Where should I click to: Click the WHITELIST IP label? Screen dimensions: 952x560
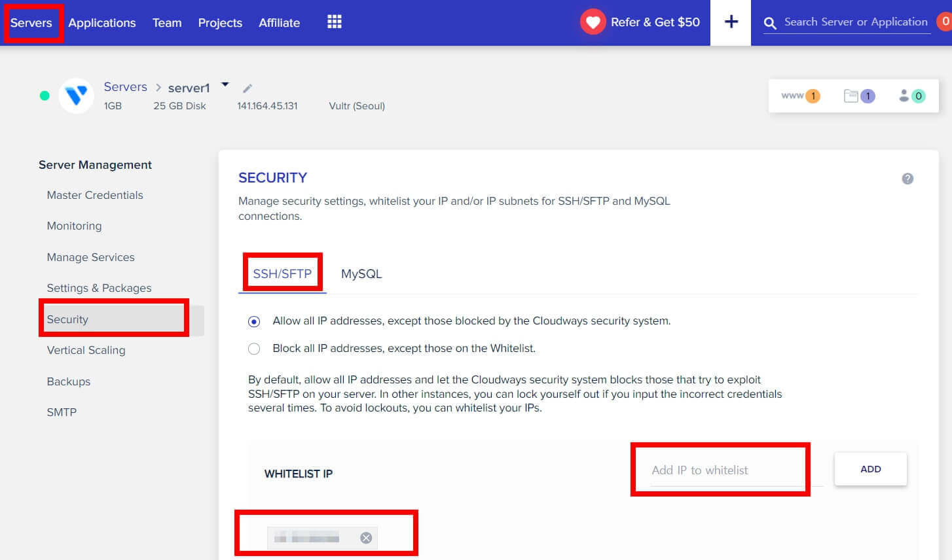[299, 474]
